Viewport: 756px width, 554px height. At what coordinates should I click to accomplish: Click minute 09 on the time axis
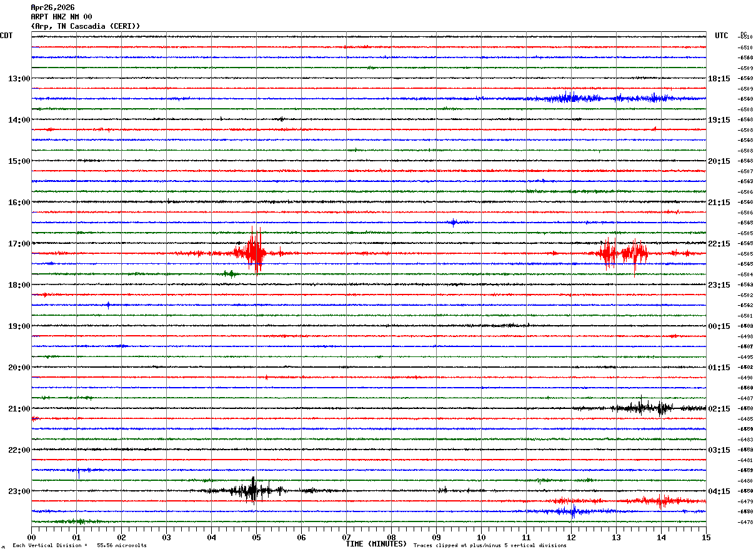(437, 538)
